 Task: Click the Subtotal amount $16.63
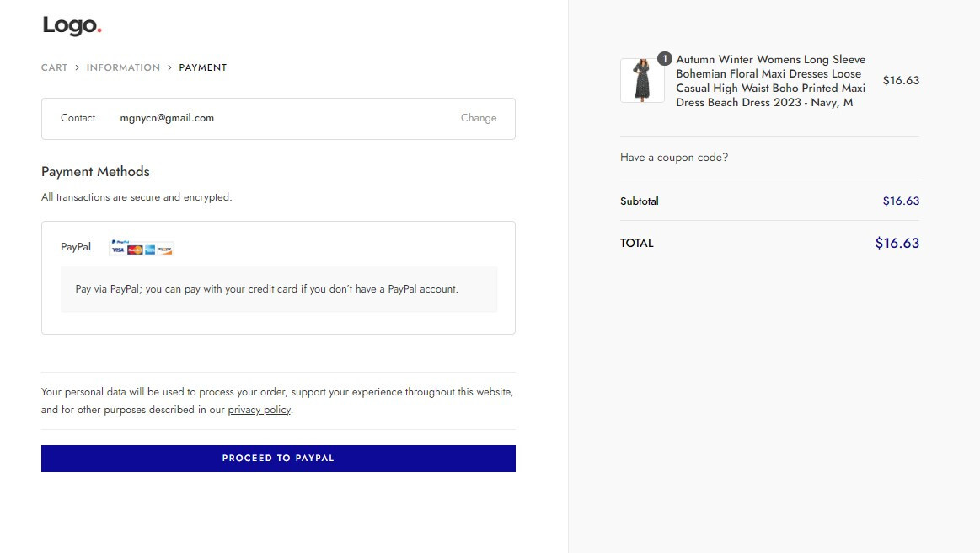(901, 201)
